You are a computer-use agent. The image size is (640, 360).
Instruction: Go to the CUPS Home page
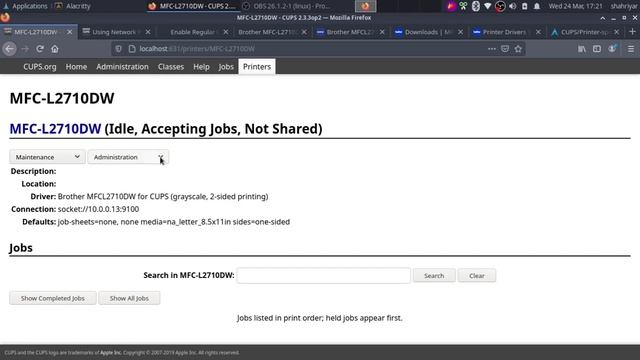click(76, 67)
